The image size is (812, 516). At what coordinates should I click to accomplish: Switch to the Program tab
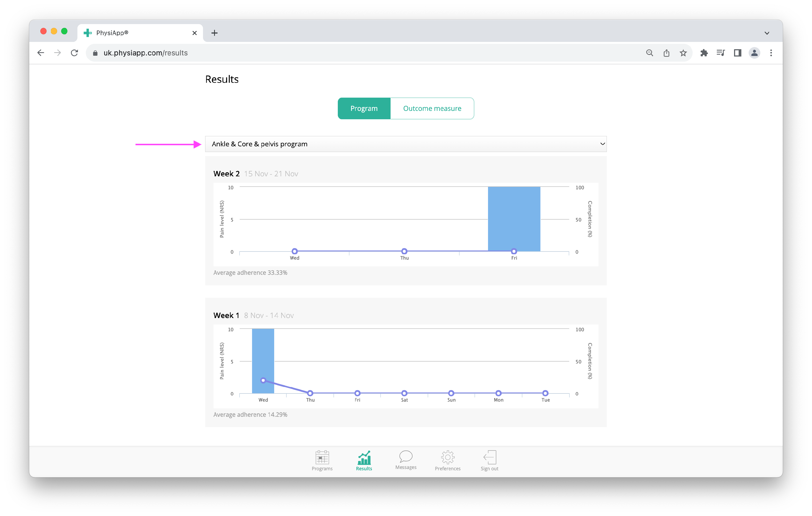364,108
